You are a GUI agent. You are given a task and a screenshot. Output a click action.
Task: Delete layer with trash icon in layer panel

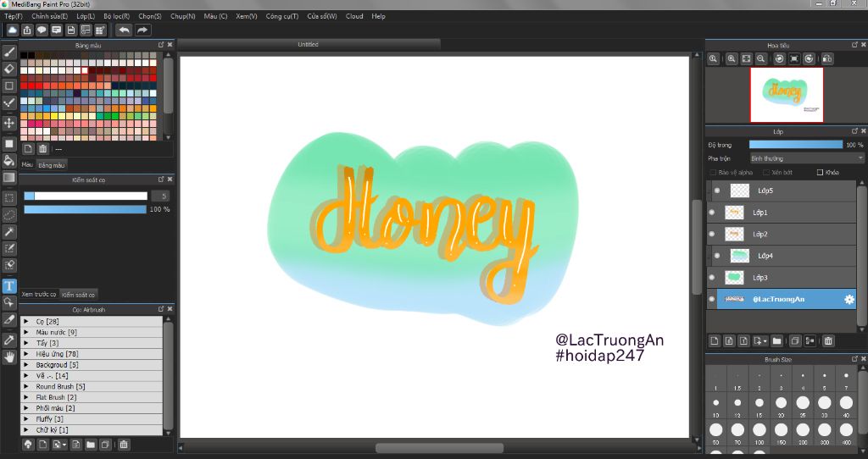[x=828, y=340]
